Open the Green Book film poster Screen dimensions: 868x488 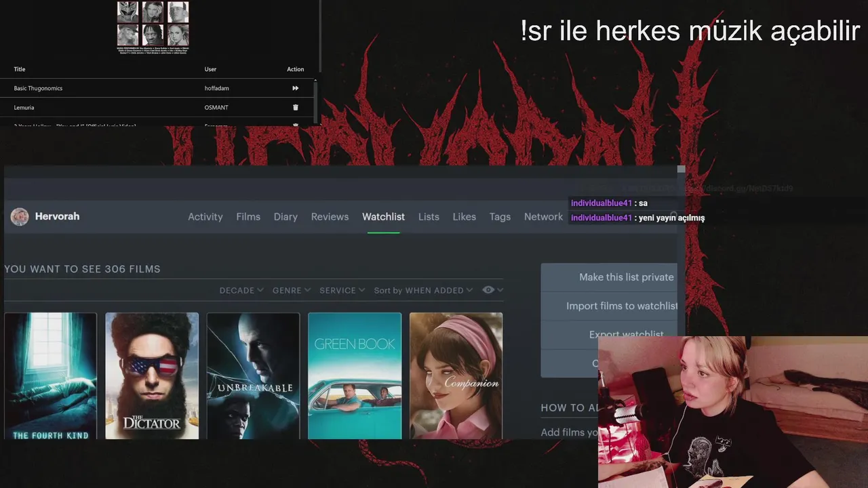tap(355, 375)
